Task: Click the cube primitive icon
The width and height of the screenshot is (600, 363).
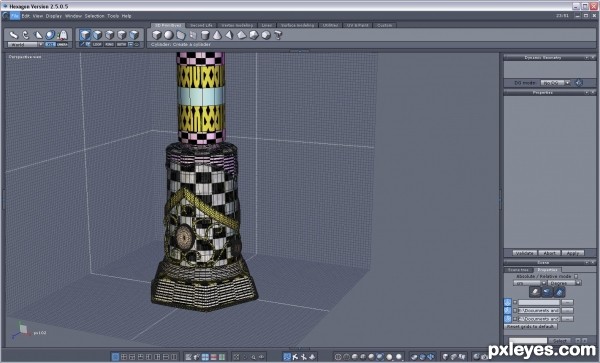Action: [157, 35]
